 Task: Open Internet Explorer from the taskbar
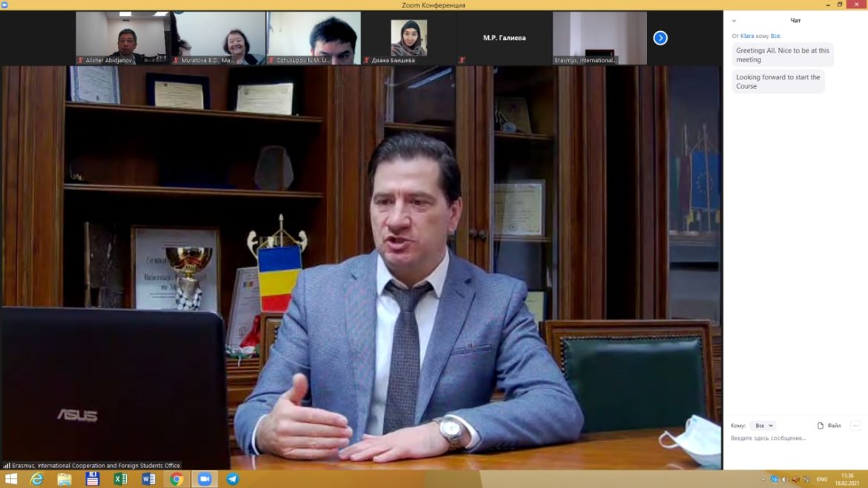click(37, 479)
